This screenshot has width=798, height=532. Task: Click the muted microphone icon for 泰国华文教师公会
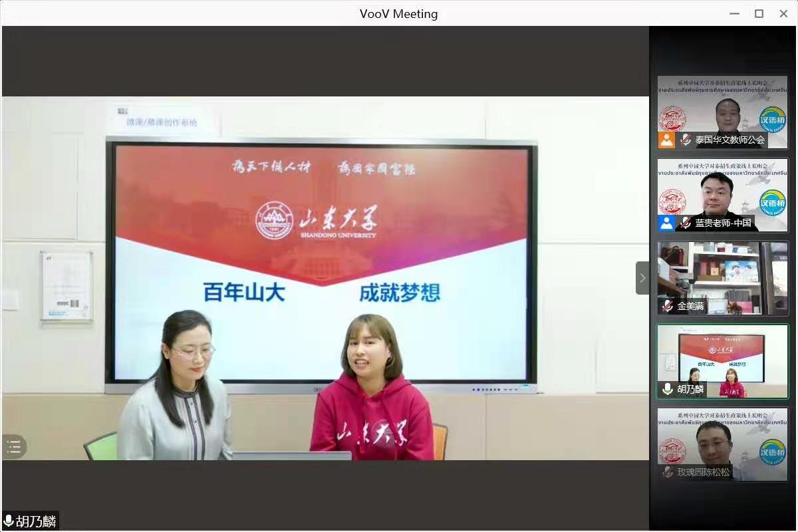click(686, 140)
